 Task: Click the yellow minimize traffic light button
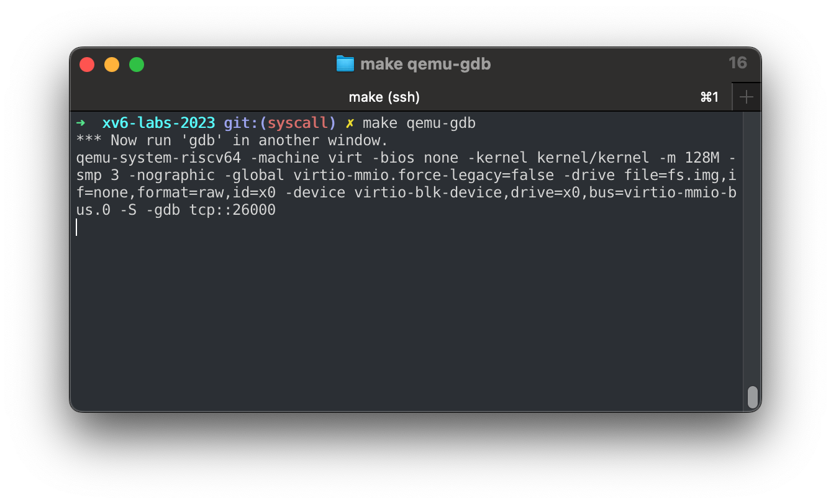pos(112,64)
